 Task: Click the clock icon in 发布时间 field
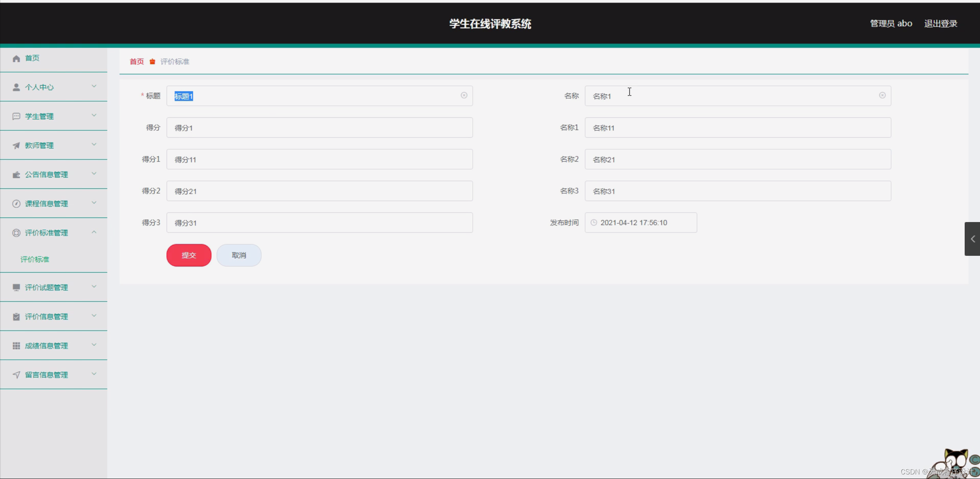(x=593, y=222)
